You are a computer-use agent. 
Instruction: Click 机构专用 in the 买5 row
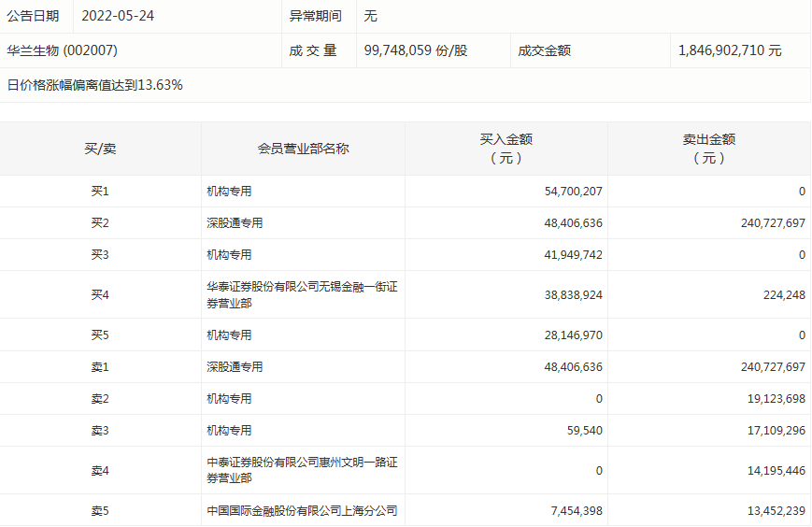coord(229,335)
